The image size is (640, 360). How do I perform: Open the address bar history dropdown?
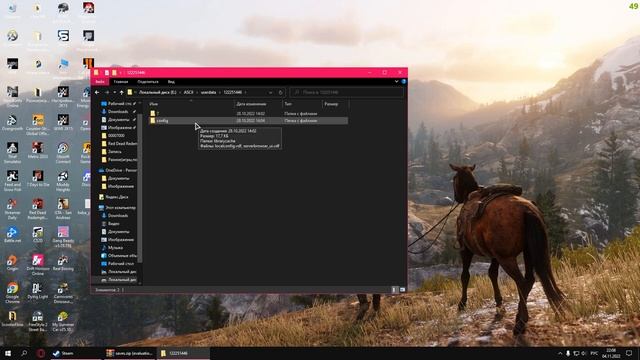point(270,92)
